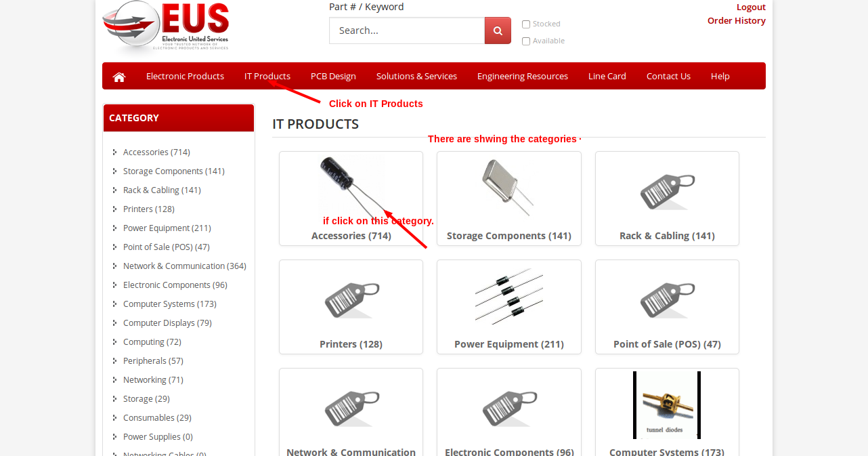The image size is (868, 456).
Task: Click the red search magnifier button
Action: pos(498,30)
